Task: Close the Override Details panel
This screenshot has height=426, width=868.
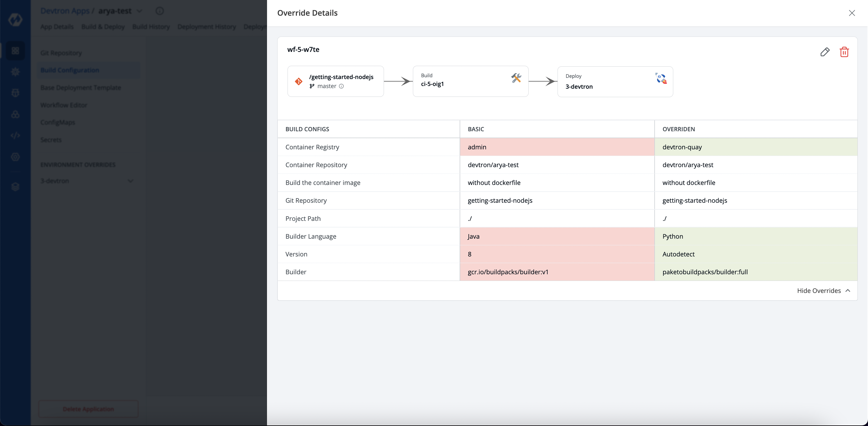Action: click(x=852, y=13)
